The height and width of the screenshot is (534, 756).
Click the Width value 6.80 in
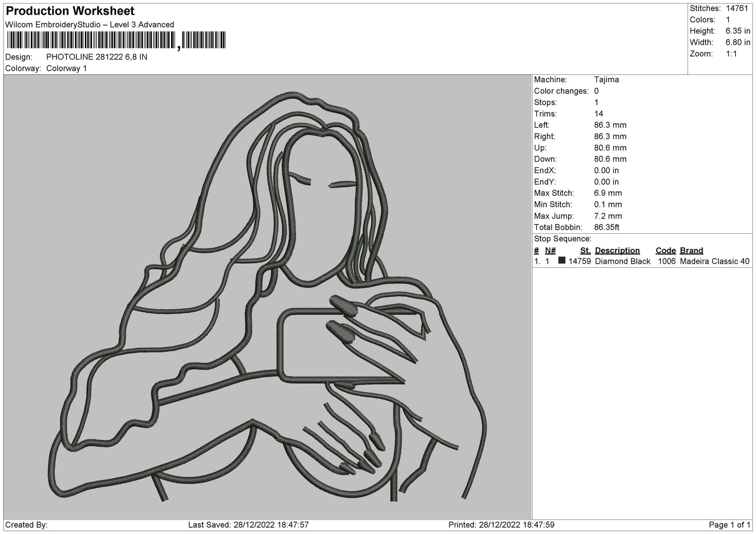pyautogui.click(x=738, y=42)
